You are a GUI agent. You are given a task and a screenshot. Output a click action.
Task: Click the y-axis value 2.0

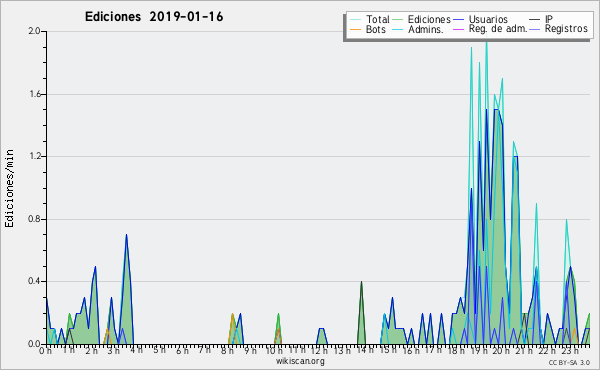[34, 31]
